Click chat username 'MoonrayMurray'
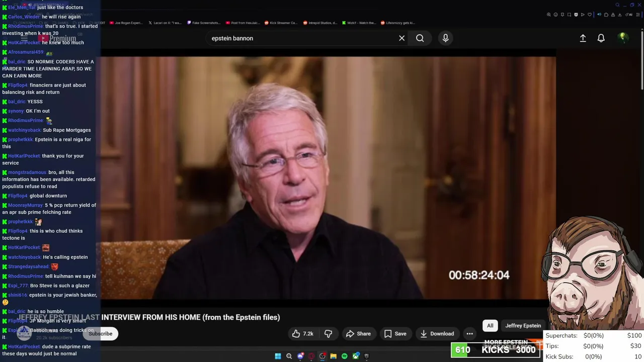Screen dimensions: 644x362 (25, 205)
